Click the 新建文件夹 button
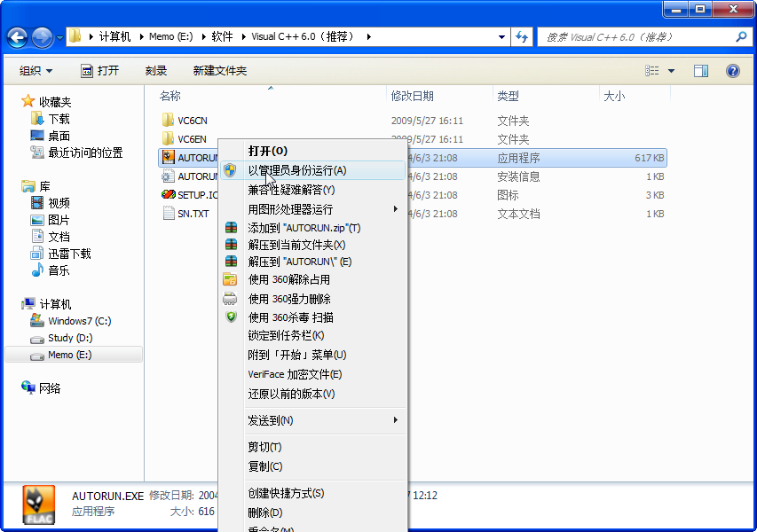Image resolution: width=757 pixels, height=532 pixels. pos(220,71)
